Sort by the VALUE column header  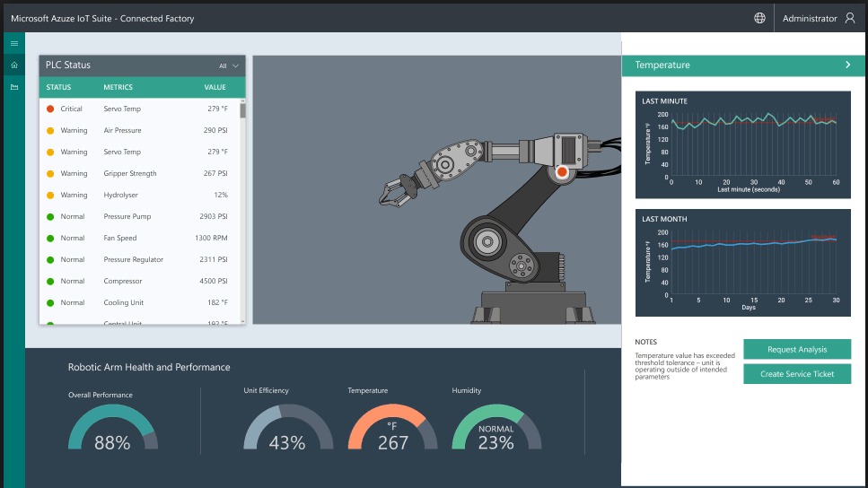215,87
